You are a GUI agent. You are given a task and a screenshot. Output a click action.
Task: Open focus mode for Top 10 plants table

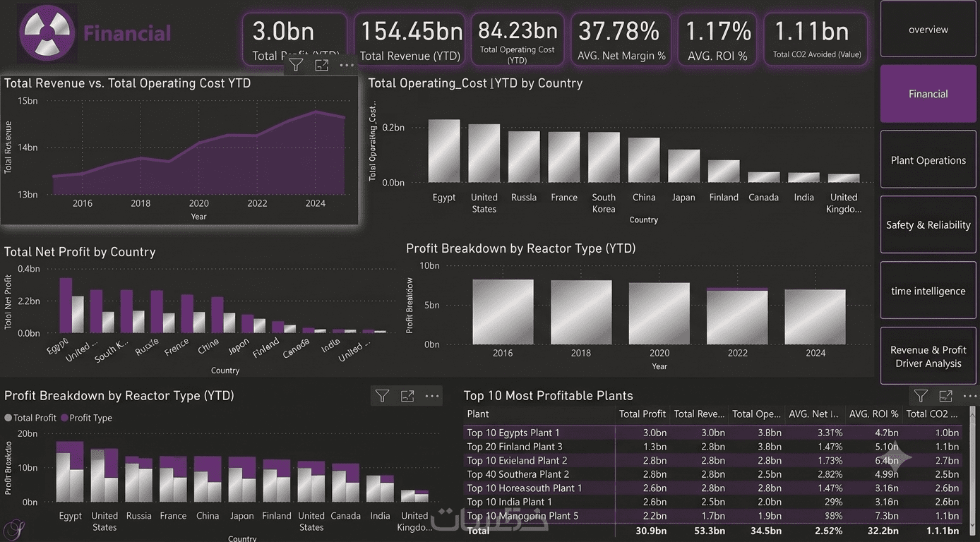pos(946,396)
